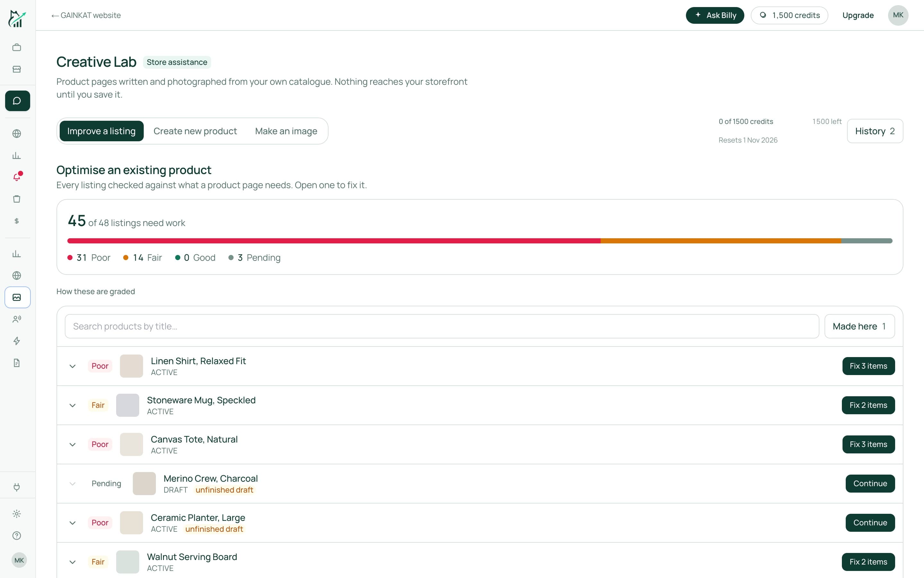Image resolution: width=924 pixels, height=578 pixels.
Task: Click How these are graded
Action: 96,291
